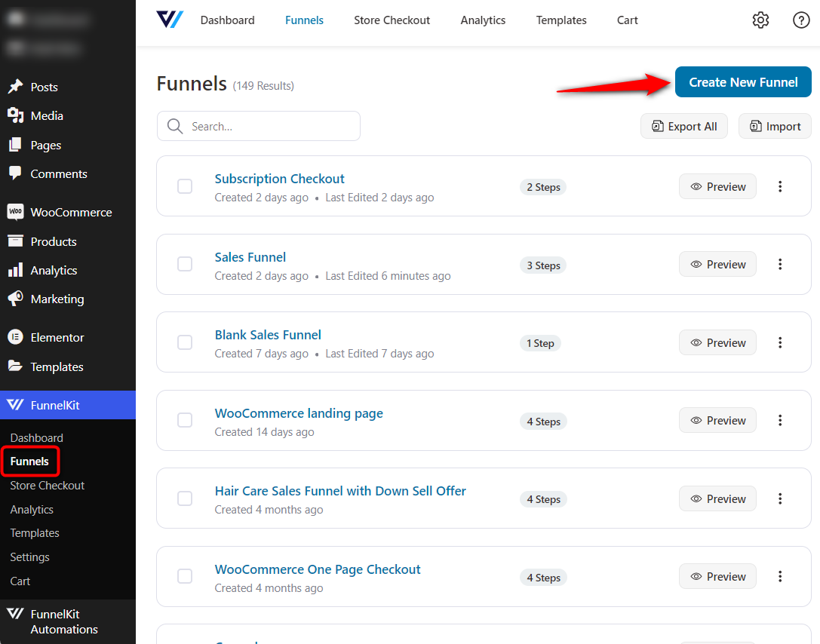Open the Sales Funnel title link

click(250, 257)
